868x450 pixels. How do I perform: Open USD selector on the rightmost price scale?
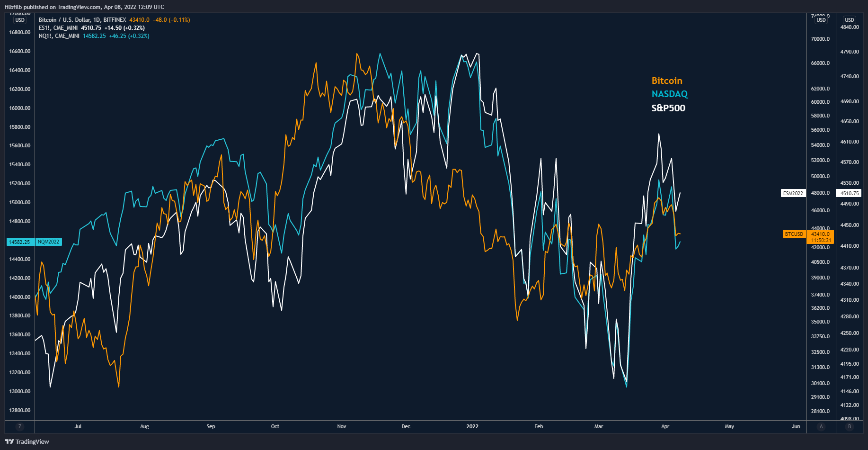click(x=850, y=20)
